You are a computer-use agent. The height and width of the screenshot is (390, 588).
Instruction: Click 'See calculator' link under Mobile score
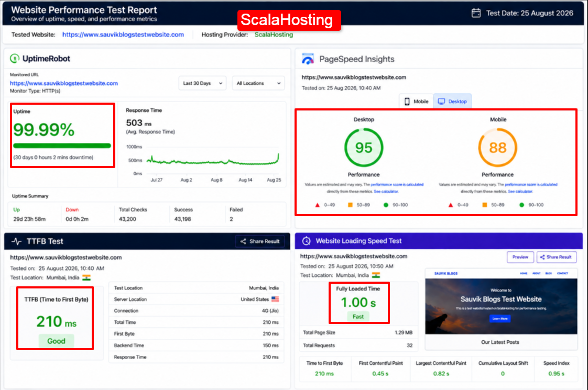(520, 192)
